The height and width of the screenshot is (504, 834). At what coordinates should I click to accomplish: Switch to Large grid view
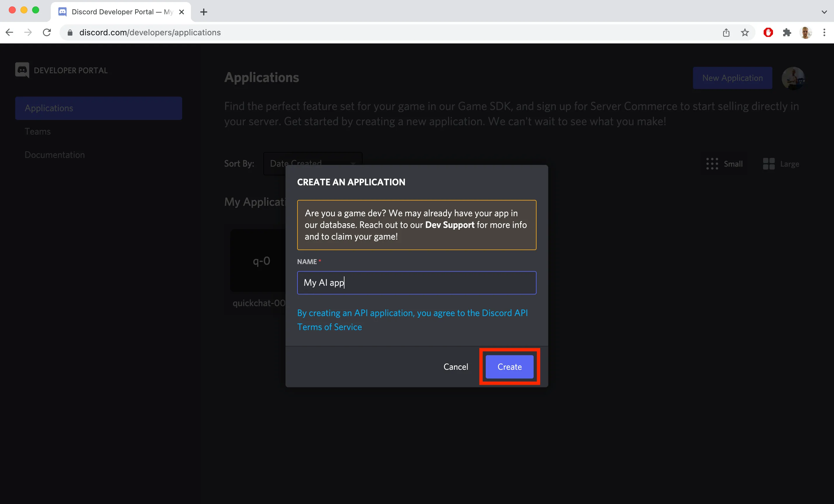[x=781, y=164]
